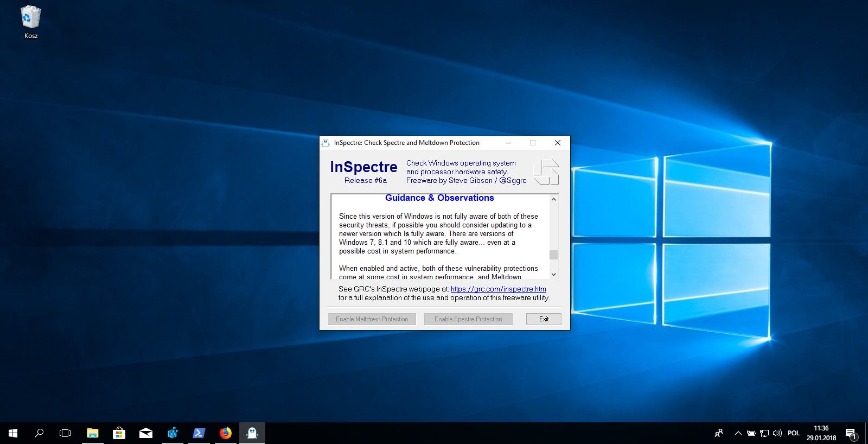Show hidden system tray icons
The width and height of the screenshot is (868, 444).
click(x=738, y=433)
